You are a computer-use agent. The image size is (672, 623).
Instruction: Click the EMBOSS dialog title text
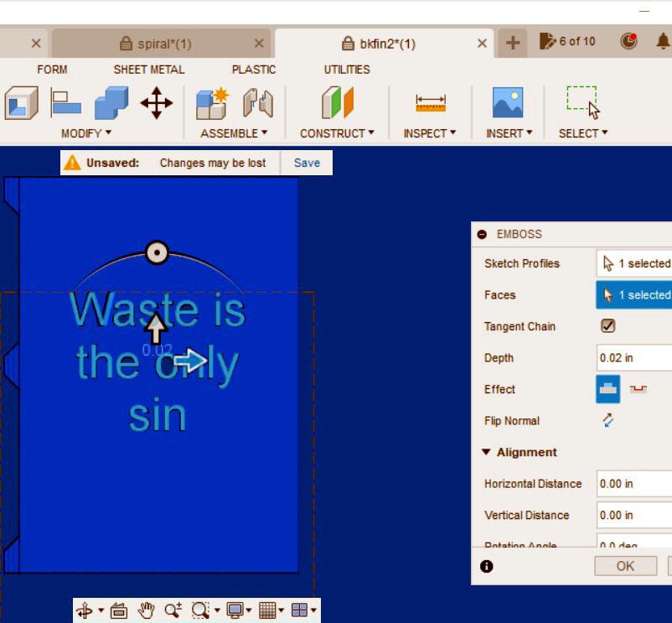pyautogui.click(x=519, y=234)
